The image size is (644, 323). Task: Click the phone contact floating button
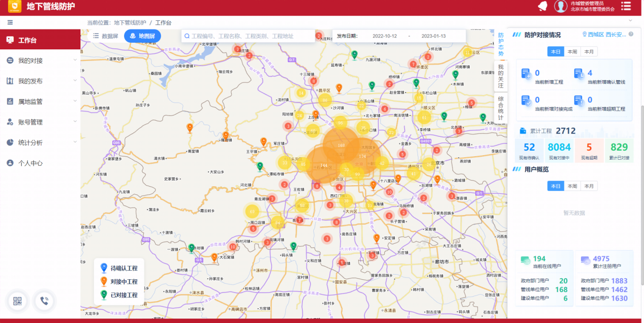[x=44, y=301]
